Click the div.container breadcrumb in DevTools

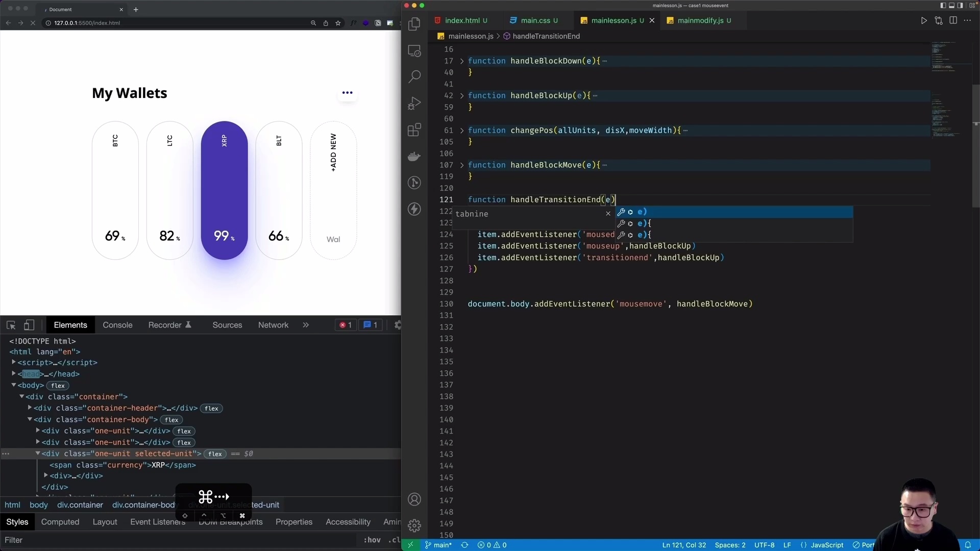point(80,505)
